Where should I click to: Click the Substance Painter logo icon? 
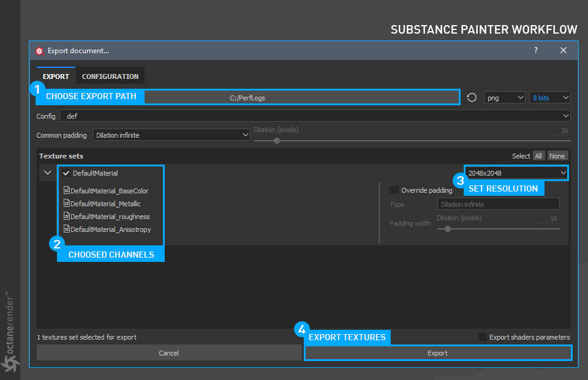pyautogui.click(x=39, y=51)
